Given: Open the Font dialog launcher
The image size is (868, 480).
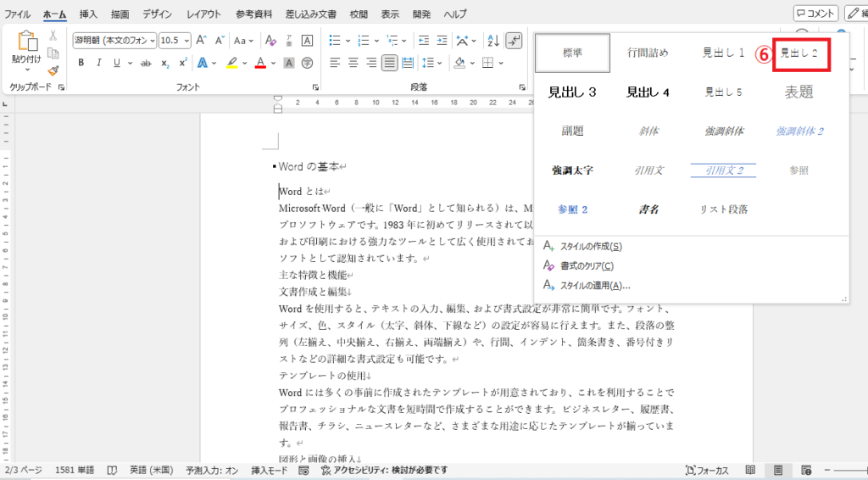Looking at the screenshot, I should coord(315,87).
